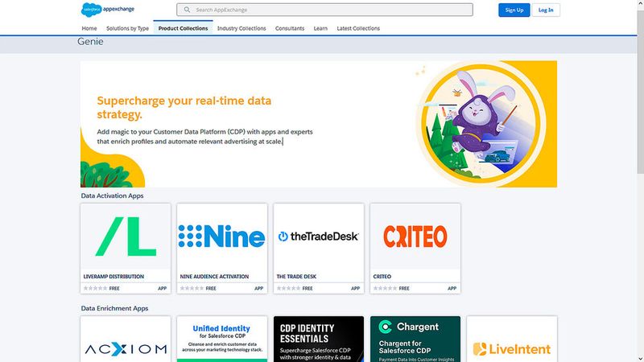644x362 pixels.
Task: Click LiveRamp Distribution star rating
Action: tap(95, 289)
